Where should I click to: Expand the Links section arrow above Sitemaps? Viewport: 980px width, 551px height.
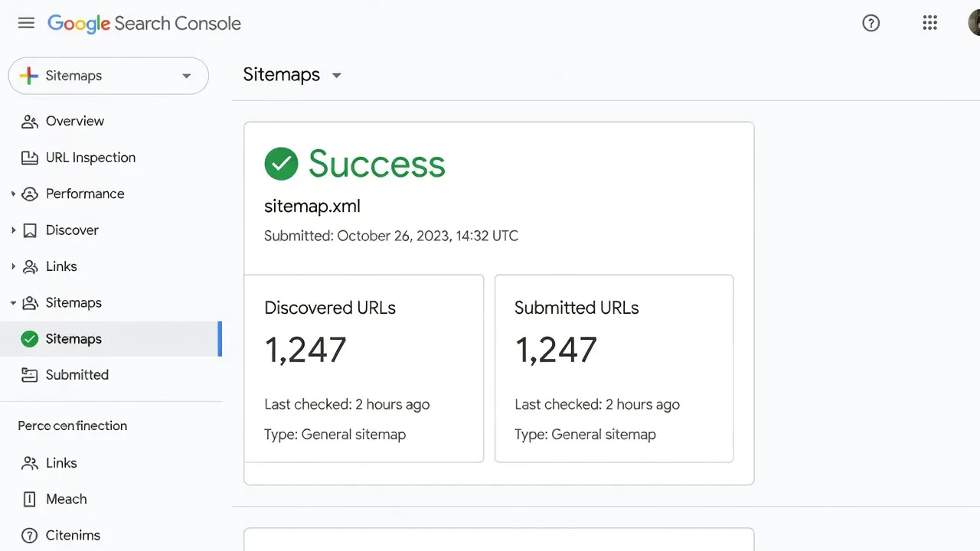pyautogui.click(x=13, y=266)
